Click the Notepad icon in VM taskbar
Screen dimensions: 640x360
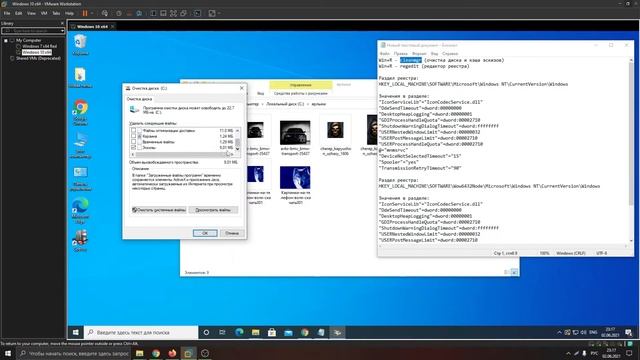(321, 333)
